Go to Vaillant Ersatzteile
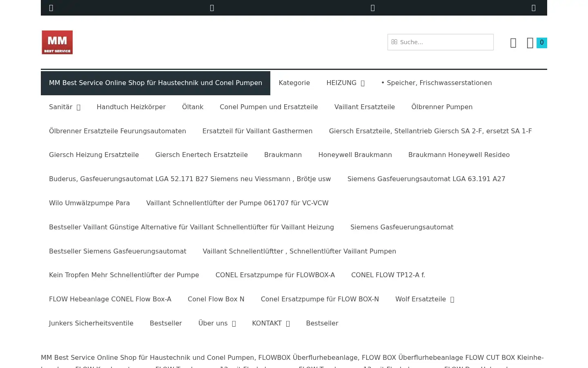Screen dimensions: 588x368 (365, 107)
